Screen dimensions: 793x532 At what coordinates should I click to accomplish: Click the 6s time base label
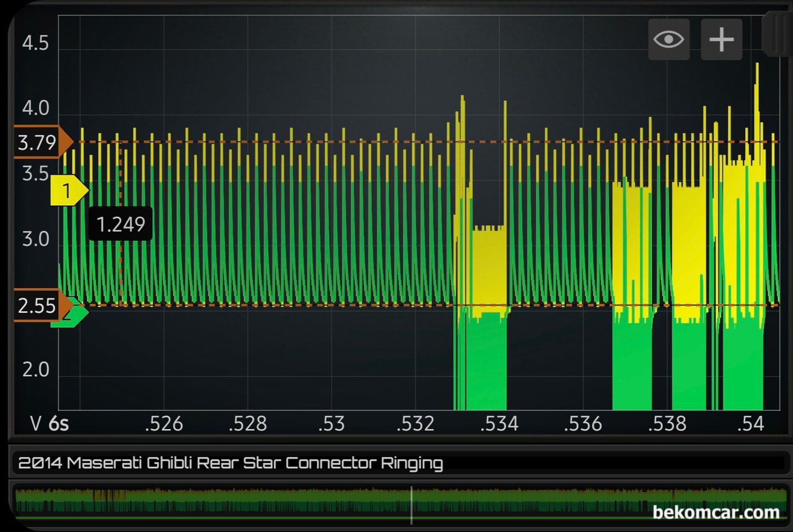pos(59,424)
